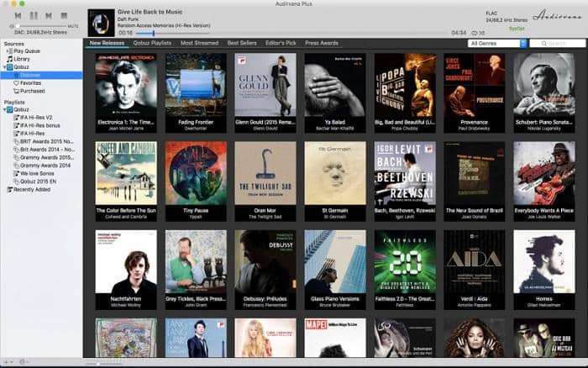Click the BRIT Awards 2015 playlist icon
The height and width of the screenshot is (368, 588).
pos(16,141)
